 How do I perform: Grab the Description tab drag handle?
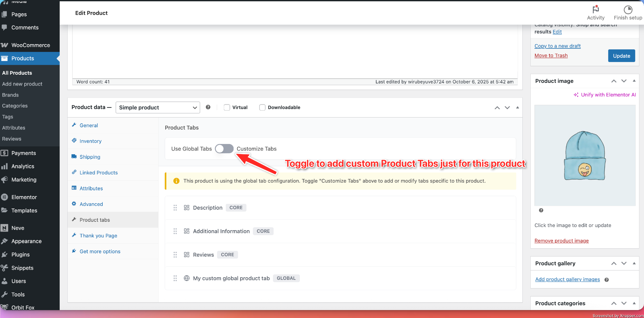(x=175, y=207)
